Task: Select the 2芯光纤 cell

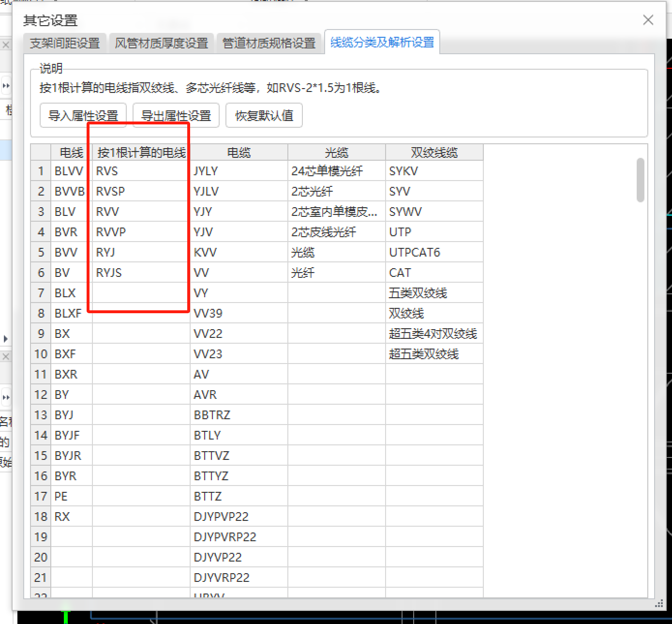Action: tap(337, 191)
